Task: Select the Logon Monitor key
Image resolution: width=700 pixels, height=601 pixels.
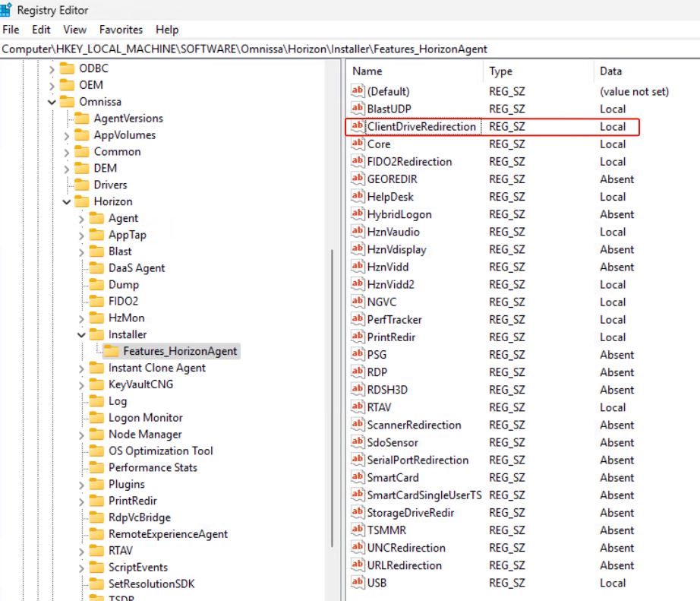Action: 146,418
